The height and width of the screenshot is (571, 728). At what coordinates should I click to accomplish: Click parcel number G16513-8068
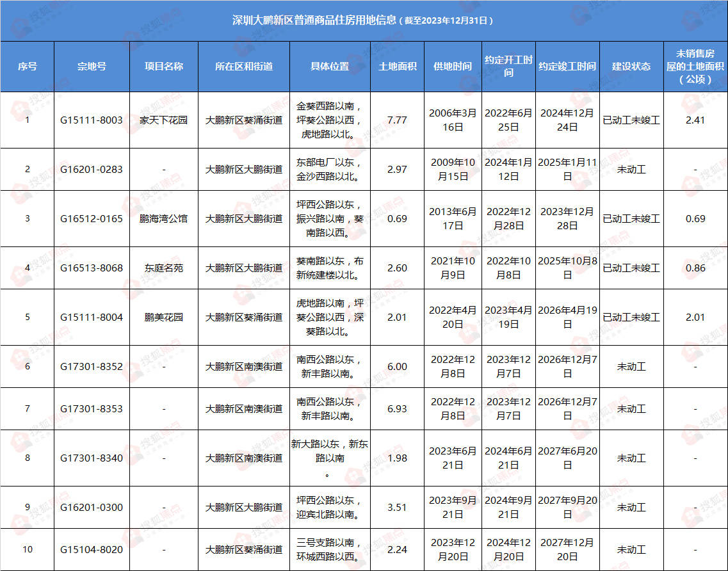tap(92, 268)
